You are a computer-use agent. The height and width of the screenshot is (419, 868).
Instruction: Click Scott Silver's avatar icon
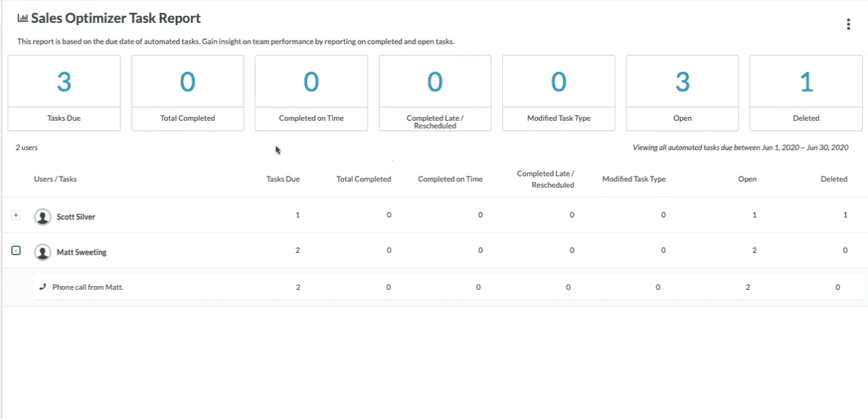[43, 217]
